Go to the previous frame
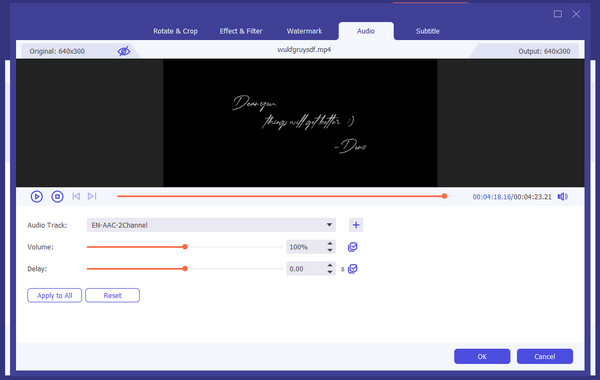Image resolution: width=600 pixels, height=380 pixels. pyautogui.click(x=76, y=196)
